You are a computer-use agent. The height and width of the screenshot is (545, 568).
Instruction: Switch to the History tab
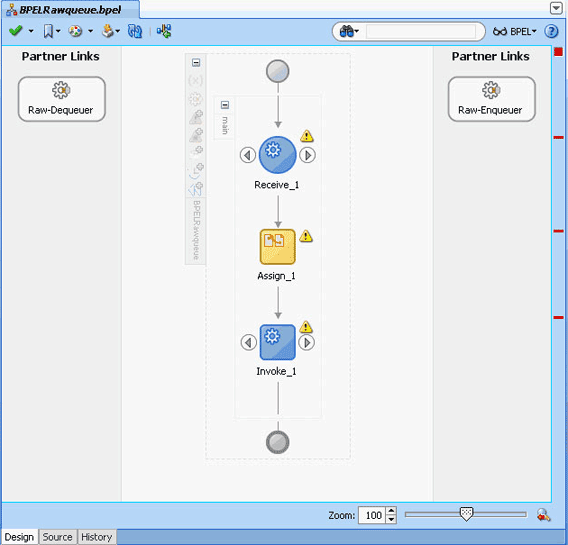[96, 537]
